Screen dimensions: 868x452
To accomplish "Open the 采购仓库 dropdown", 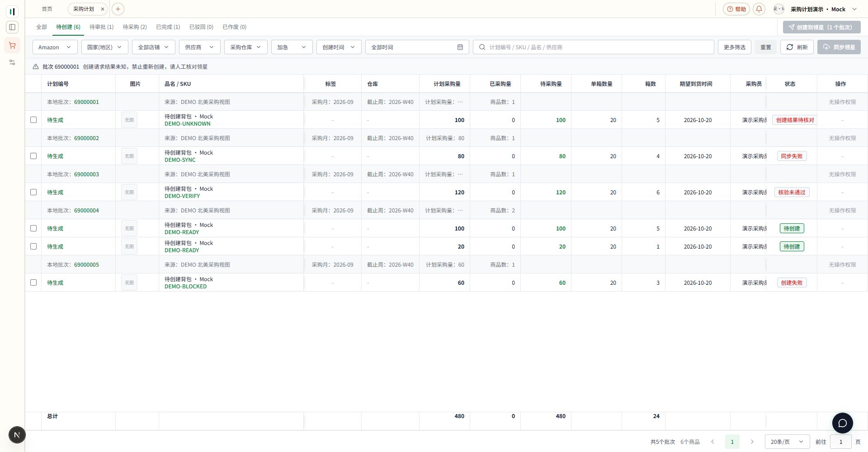I will (245, 47).
